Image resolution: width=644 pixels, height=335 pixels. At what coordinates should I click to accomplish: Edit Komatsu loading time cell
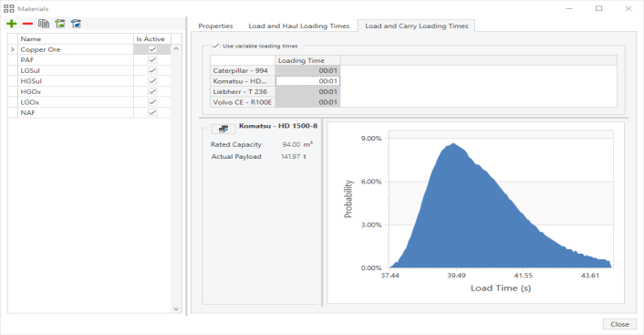(x=307, y=81)
